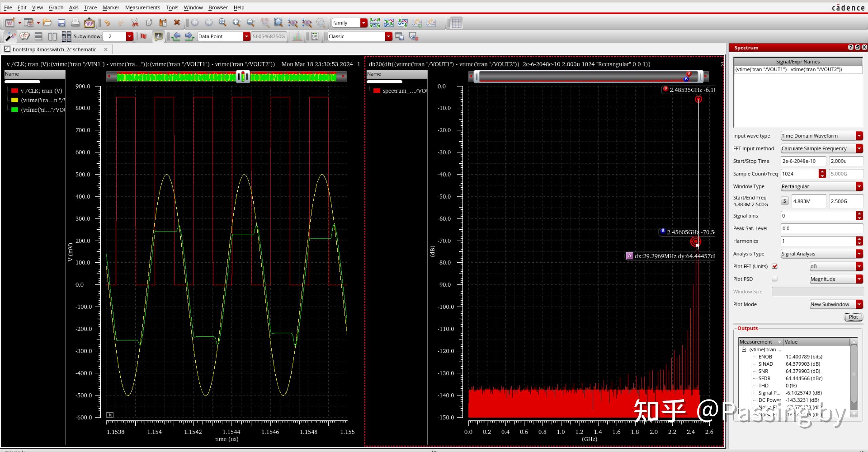Open the Plot Mode dropdown
This screenshot has height=452, width=868.
[859, 304]
